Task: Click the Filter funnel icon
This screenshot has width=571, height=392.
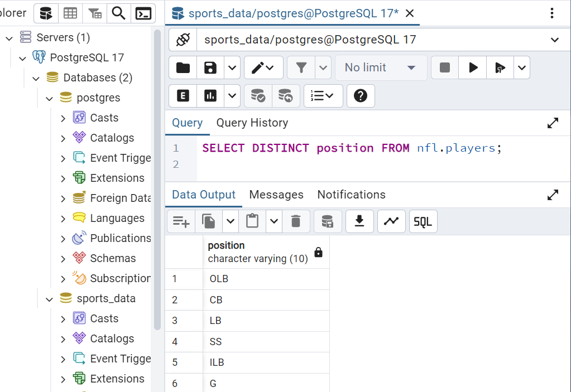Action: [301, 67]
